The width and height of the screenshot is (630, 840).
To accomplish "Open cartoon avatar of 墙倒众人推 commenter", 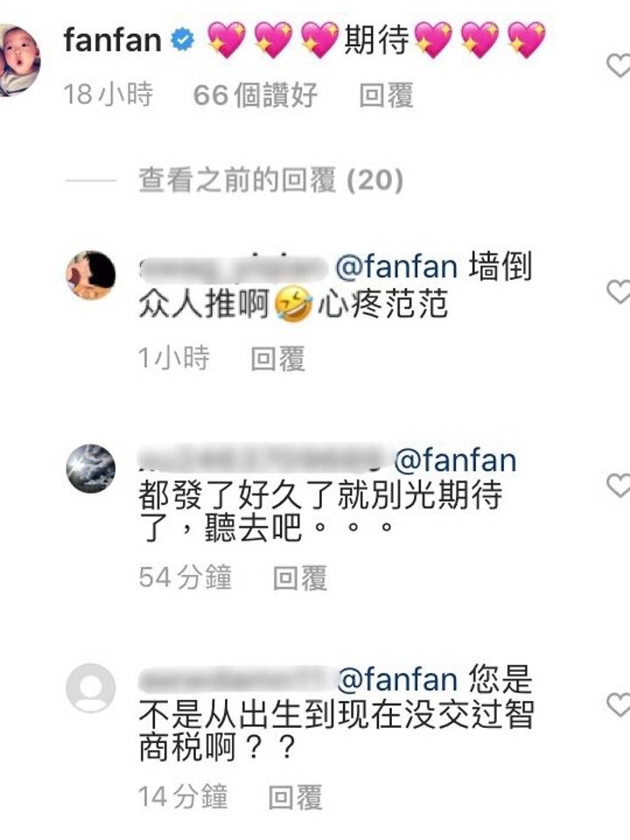I will tap(90, 276).
